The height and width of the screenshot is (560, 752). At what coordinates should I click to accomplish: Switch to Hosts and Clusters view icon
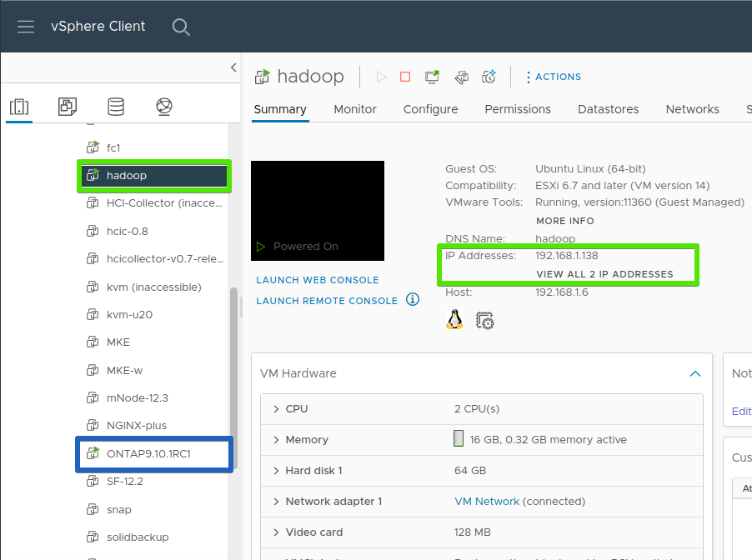click(x=19, y=107)
